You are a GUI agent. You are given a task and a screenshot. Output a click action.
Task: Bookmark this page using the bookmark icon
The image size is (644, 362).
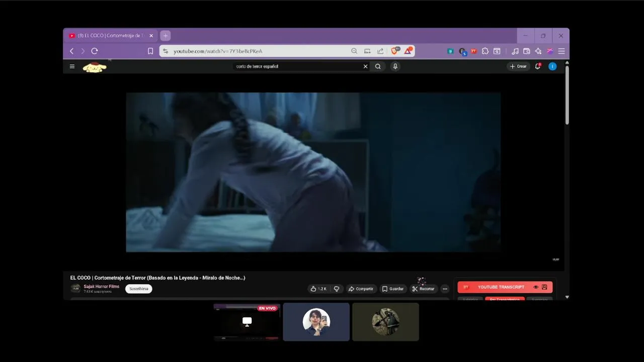pos(150,51)
